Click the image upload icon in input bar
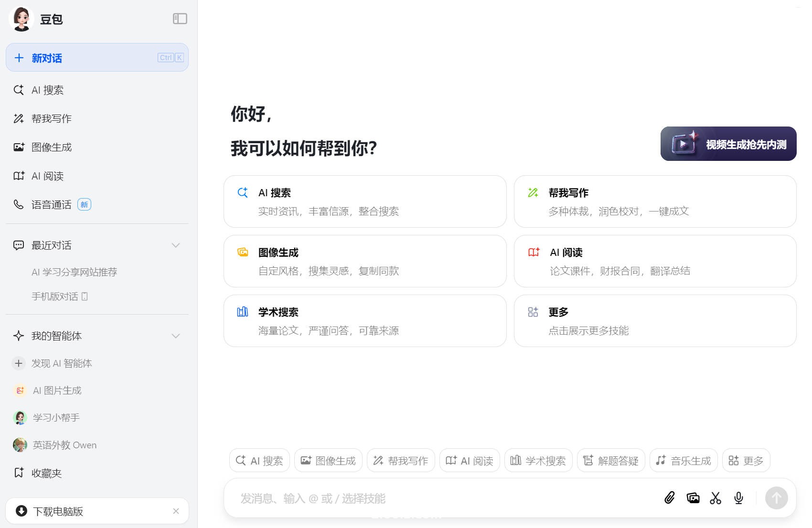The width and height of the screenshot is (812, 528). [693, 498]
